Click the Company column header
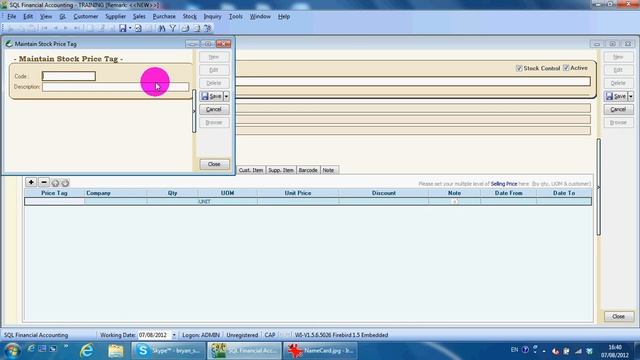 tap(116, 193)
